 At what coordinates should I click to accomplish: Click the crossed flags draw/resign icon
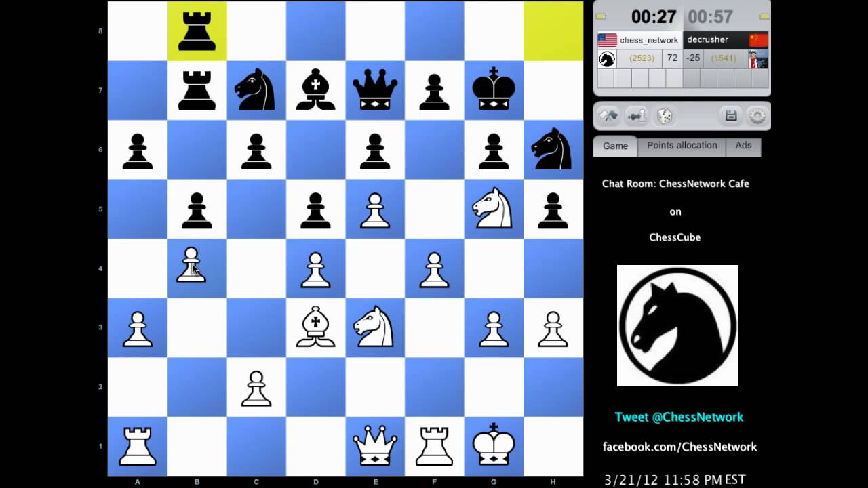pyautogui.click(x=608, y=116)
